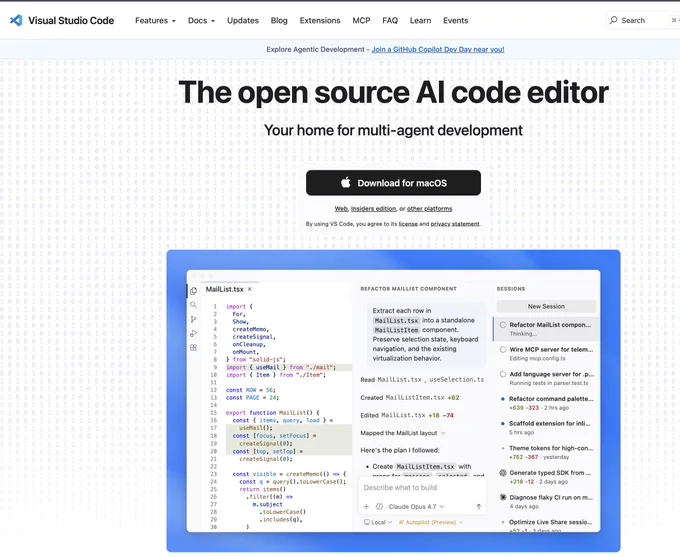Open the Run and Debug icon in mock sidebar
The width and height of the screenshot is (680, 557).
[x=193, y=333]
